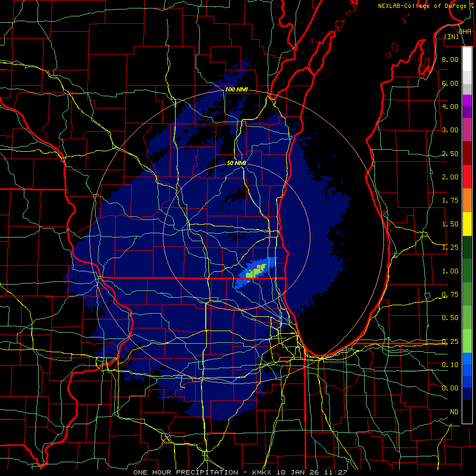Click the 0.10 legend value
Screen dimensions: 476x476
[450, 365]
